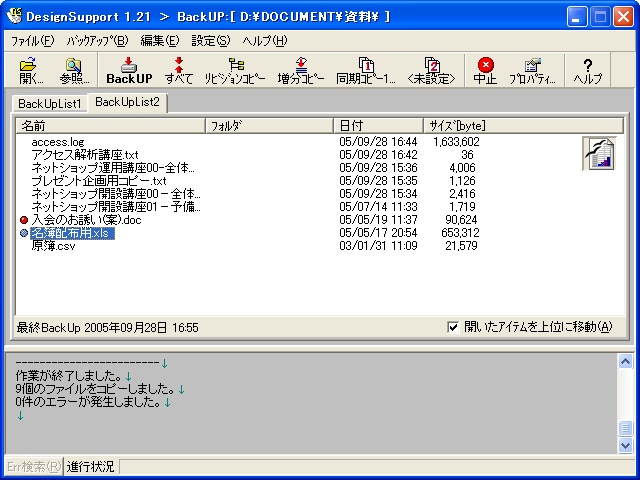
Task: Open a folder with the 開く toolbar icon
Action: [x=30, y=70]
